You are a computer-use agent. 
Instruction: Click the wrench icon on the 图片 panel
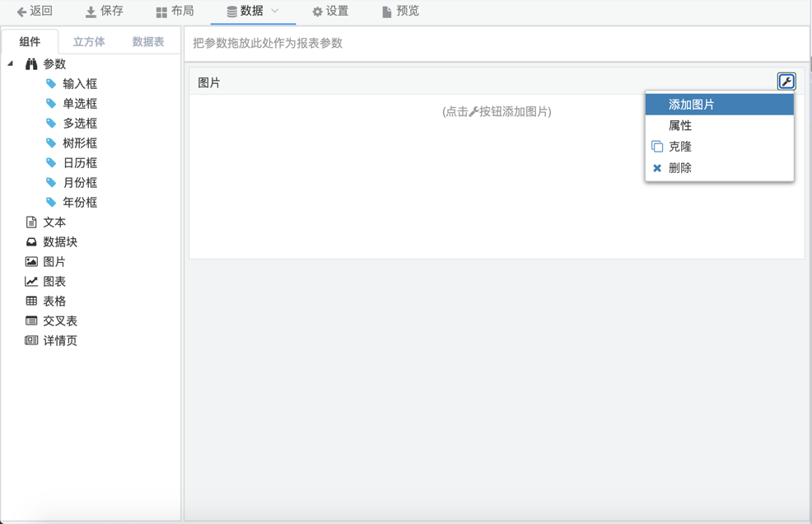point(786,82)
